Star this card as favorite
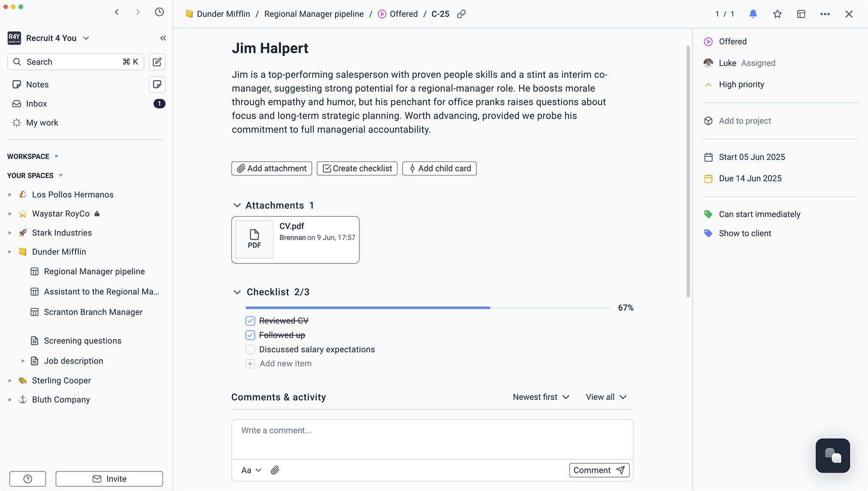868x491 pixels. [777, 14]
